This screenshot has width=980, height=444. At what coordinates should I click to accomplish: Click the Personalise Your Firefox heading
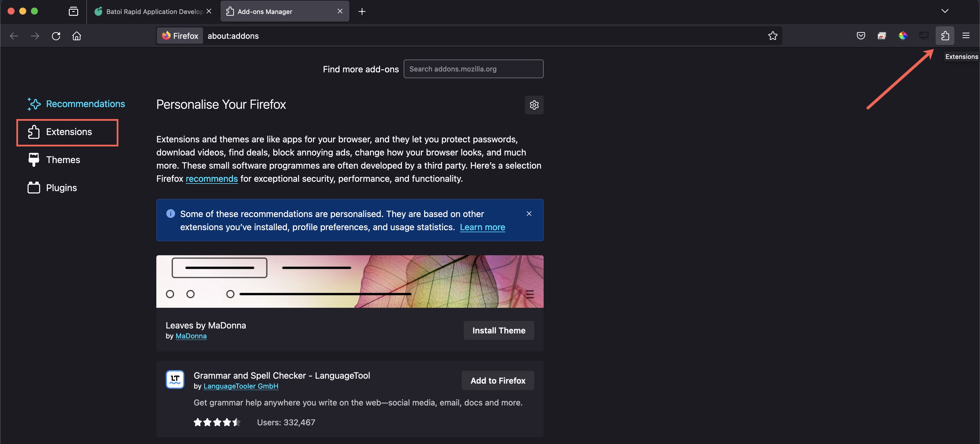click(x=221, y=105)
